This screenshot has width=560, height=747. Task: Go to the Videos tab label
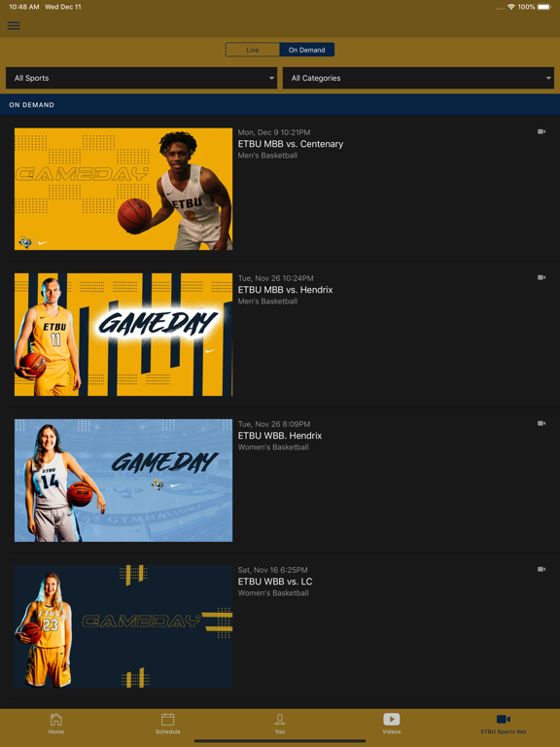click(392, 731)
